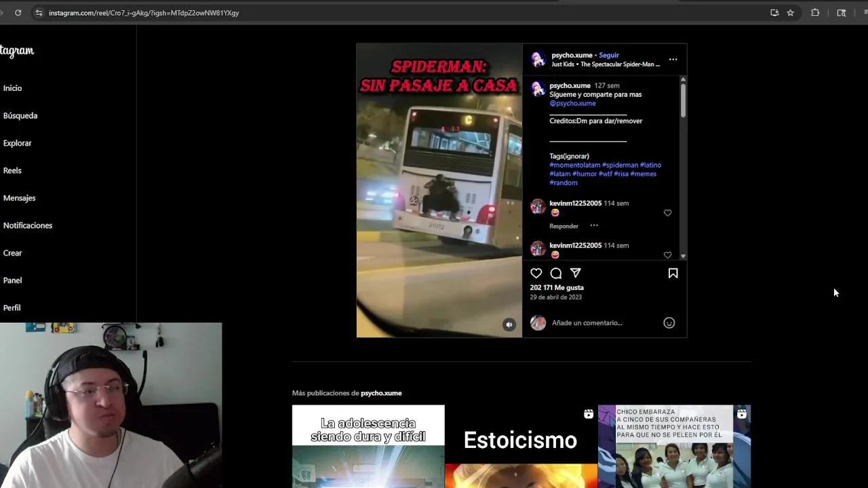Viewport: 868px width, 488px height.
Task: Pause the Spiderman reel video
Action: [x=439, y=190]
